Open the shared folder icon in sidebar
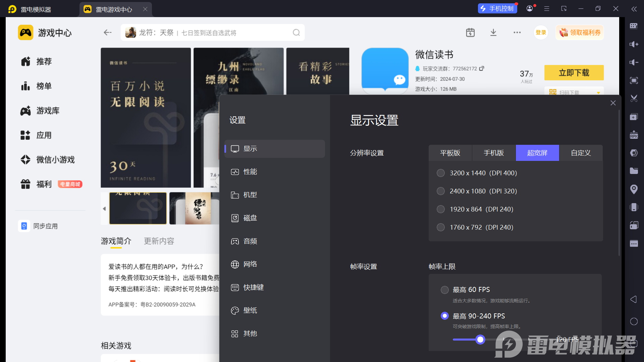This screenshot has width=644, height=362. (634, 171)
